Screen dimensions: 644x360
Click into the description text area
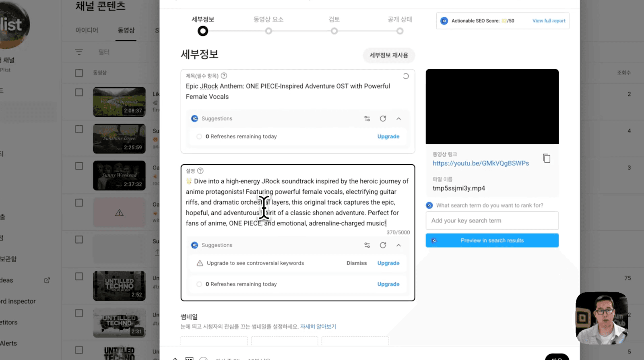(298, 202)
